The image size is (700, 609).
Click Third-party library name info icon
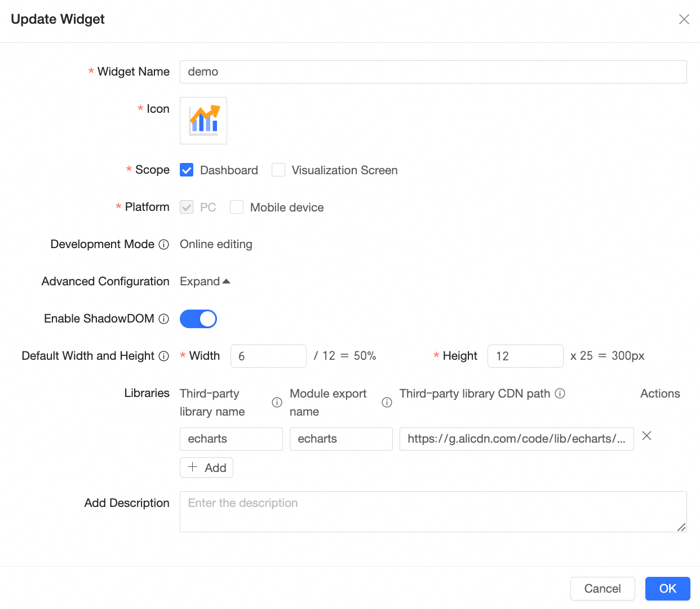(277, 403)
